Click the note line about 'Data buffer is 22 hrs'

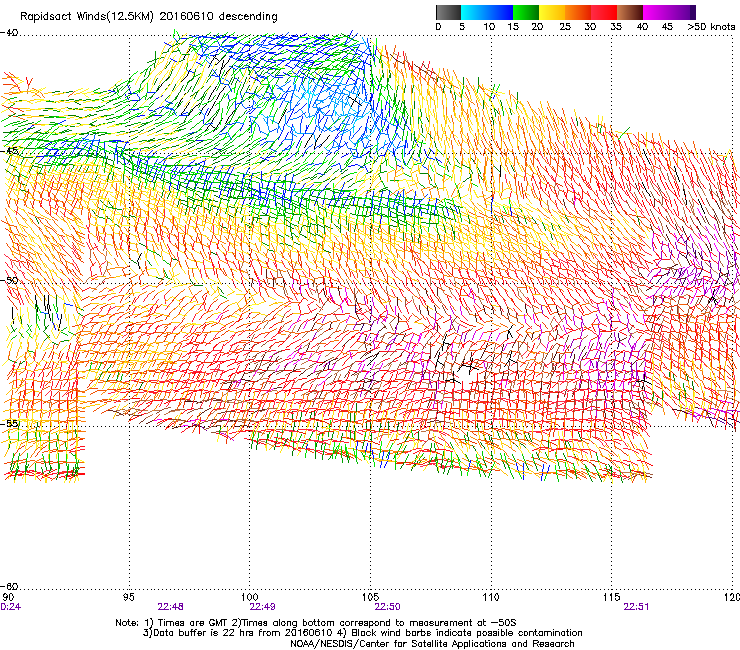[362, 633]
